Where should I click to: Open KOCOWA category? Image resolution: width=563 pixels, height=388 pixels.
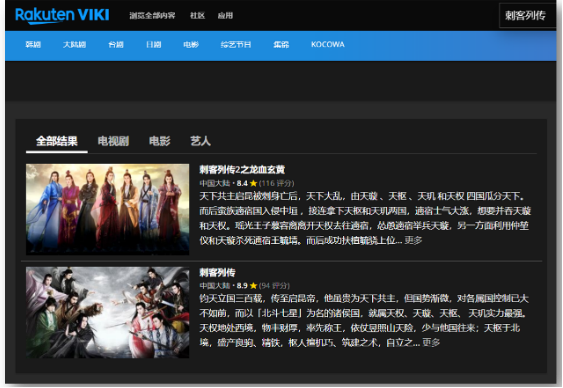(328, 45)
